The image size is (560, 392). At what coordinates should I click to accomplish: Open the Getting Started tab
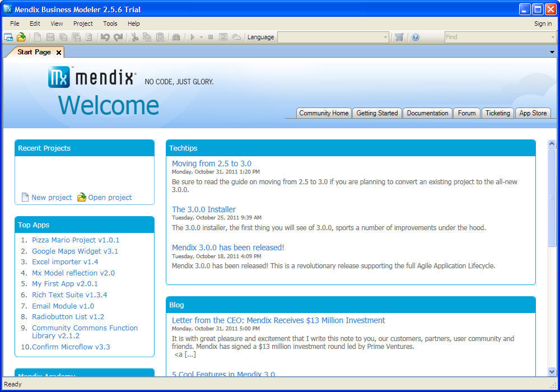pyautogui.click(x=377, y=113)
